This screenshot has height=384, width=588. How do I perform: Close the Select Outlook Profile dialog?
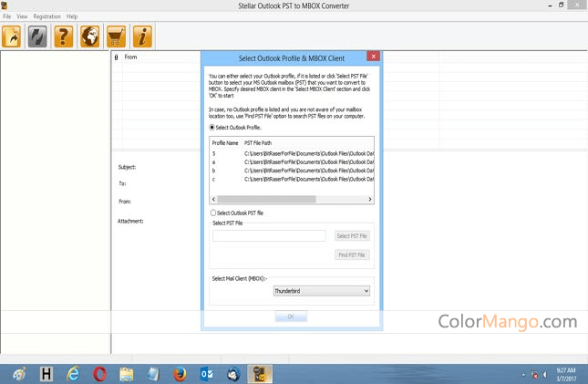click(x=373, y=56)
